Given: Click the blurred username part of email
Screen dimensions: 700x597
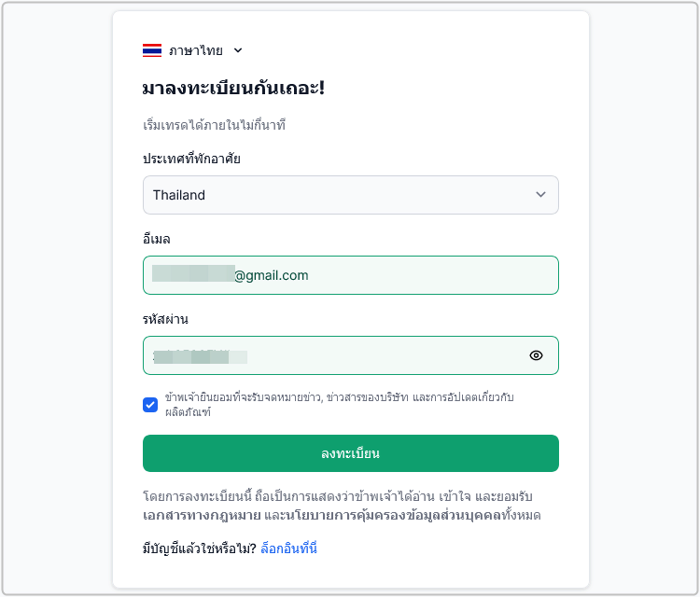Looking at the screenshot, I should [x=193, y=273].
